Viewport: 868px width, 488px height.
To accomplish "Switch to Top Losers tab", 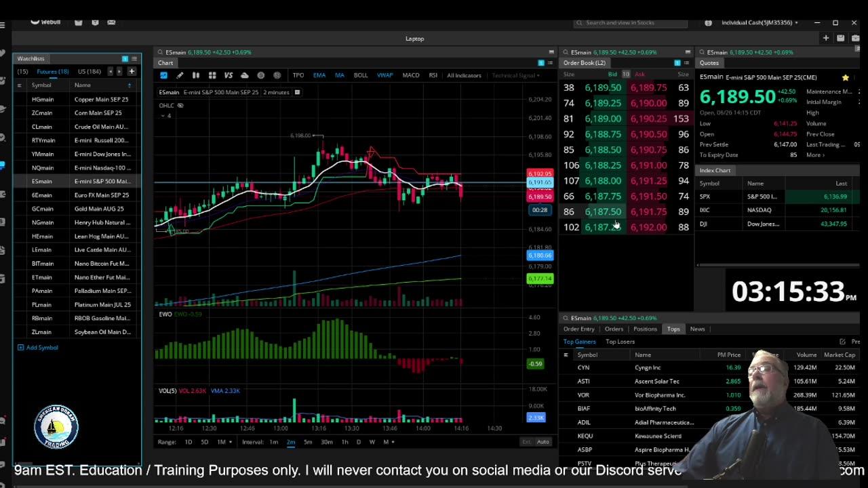I will [x=620, y=342].
